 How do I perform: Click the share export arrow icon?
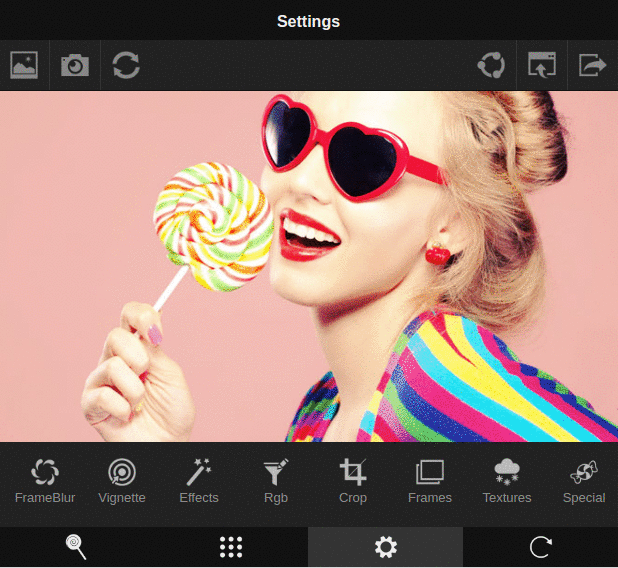pyautogui.click(x=593, y=66)
